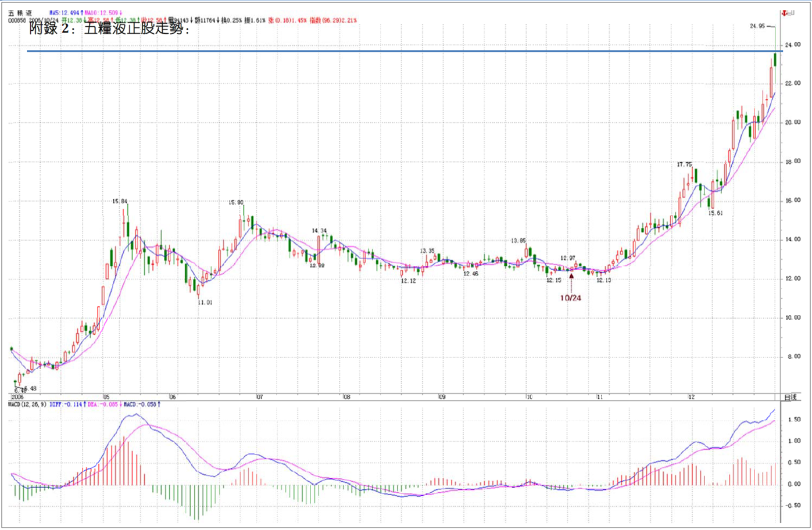The image size is (812, 530).
Task: Click the 12 month marker on time axis
Action: (691, 397)
